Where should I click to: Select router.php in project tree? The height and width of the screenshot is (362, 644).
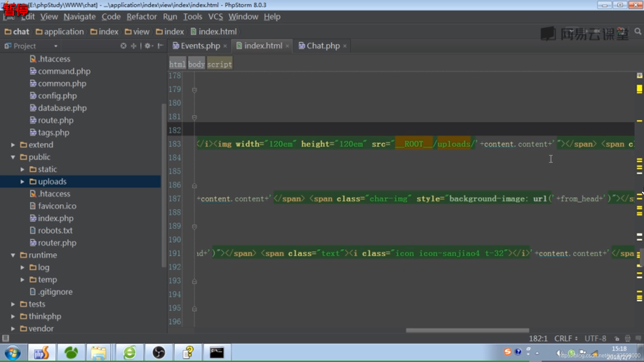click(x=53, y=243)
